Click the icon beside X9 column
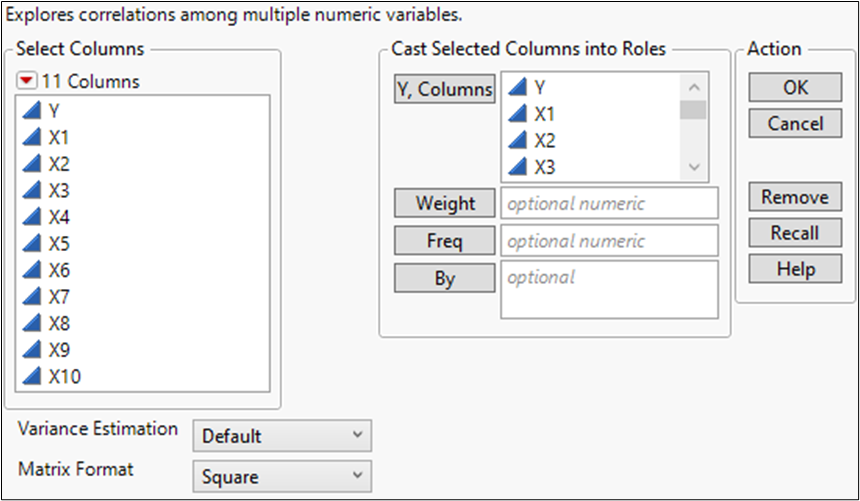Screen dimensions: 860x501 point(32,350)
